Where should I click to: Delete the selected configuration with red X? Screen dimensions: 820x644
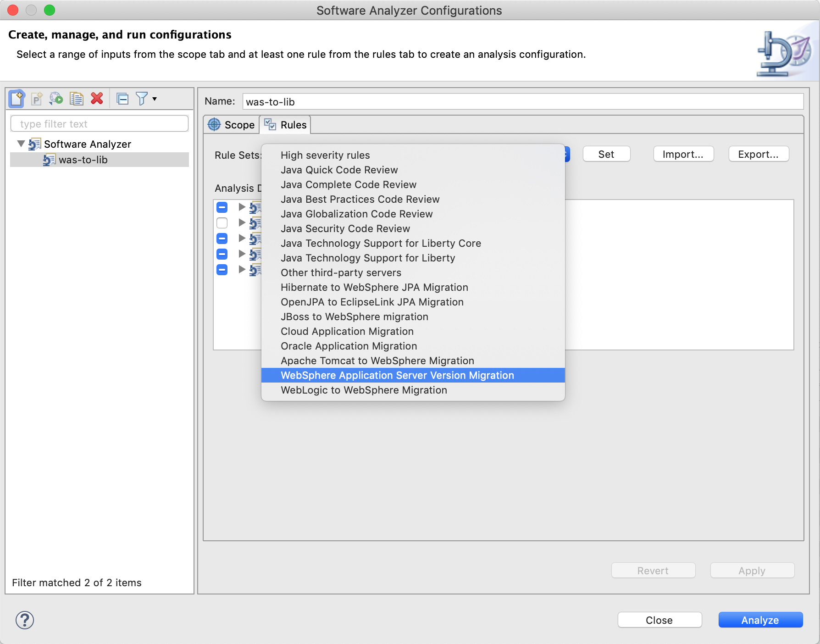coord(97,99)
